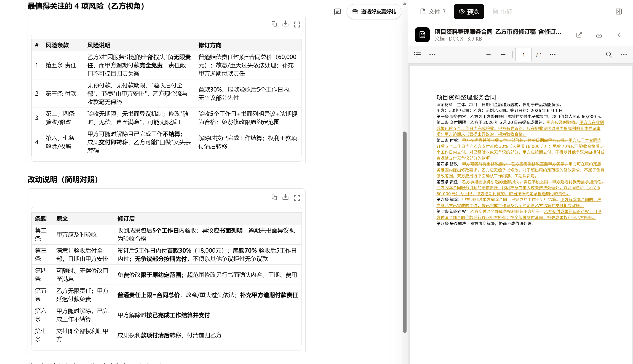Viewport: 633px width, 364px height.
Task: Toggle the document outline list
Action: click(417, 54)
